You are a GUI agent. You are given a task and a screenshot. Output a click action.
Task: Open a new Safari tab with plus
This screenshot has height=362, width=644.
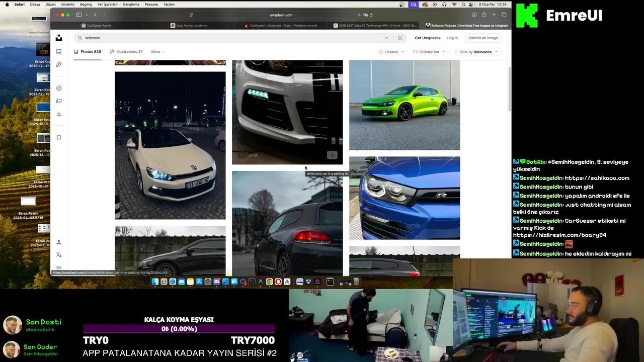pyautogui.click(x=494, y=15)
